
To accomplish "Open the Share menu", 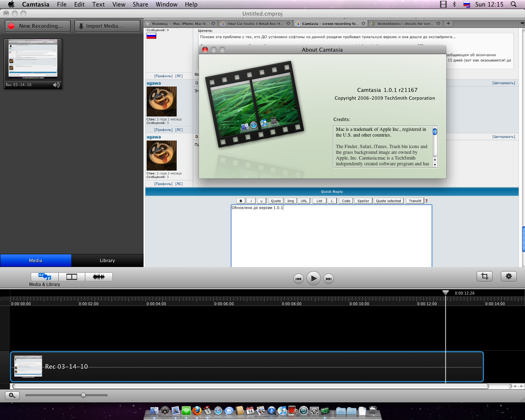I will click(x=140, y=5).
